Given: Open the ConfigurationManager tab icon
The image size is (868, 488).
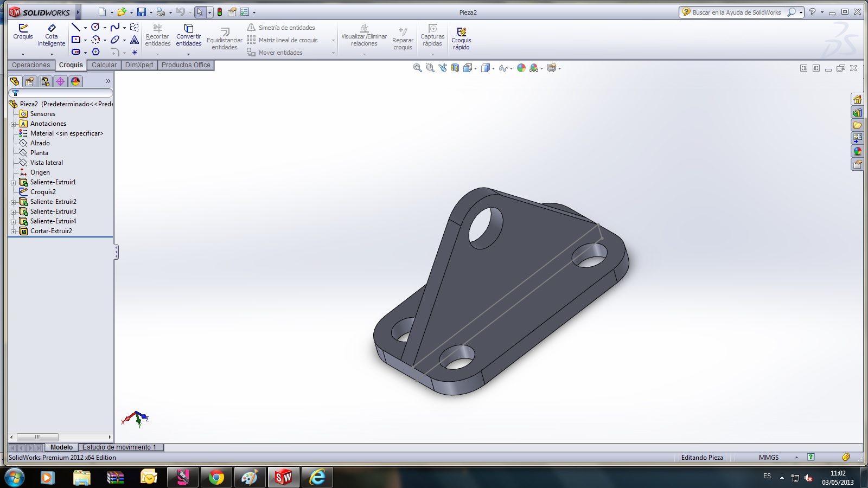Looking at the screenshot, I should pyautogui.click(x=45, y=81).
